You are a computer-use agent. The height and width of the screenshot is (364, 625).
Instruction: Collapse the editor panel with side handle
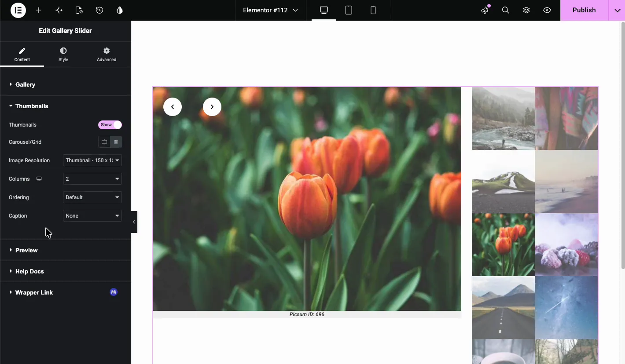point(134,222)
